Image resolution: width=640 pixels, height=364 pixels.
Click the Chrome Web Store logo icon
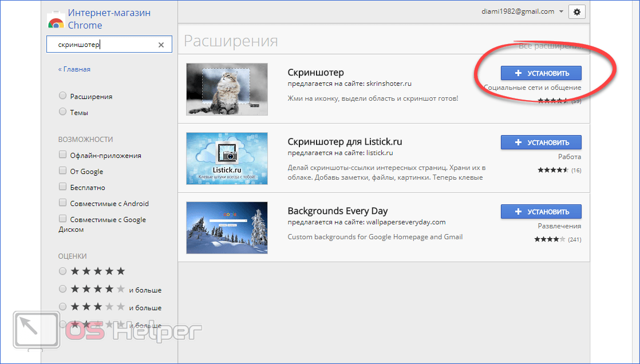pos(56,20)
